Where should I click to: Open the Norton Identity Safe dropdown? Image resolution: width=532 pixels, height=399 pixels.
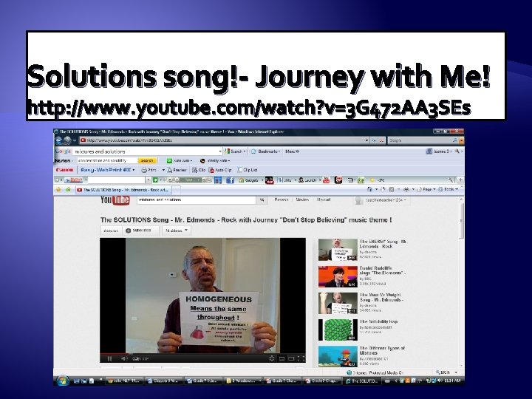pos(216,160)
